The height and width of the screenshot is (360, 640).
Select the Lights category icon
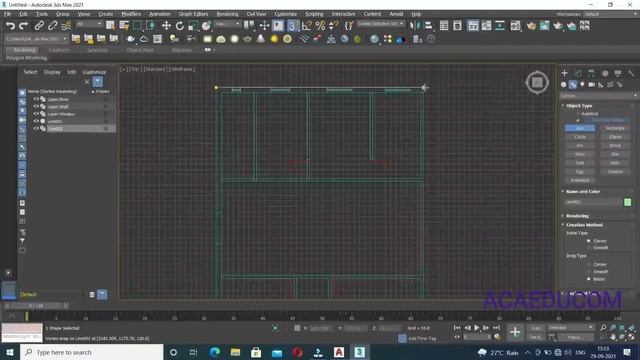tap(582, 84)
